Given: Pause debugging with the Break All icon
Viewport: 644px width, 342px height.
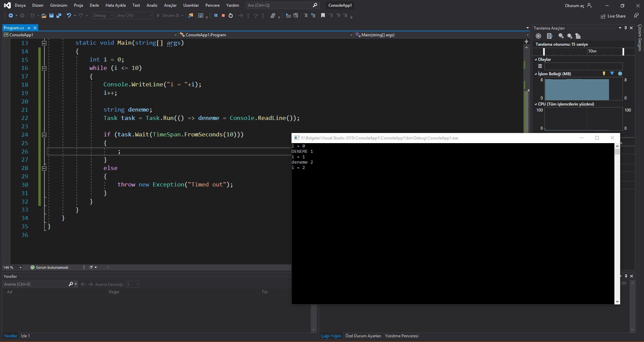Looking at the screenshot, I should click(216, 15).
